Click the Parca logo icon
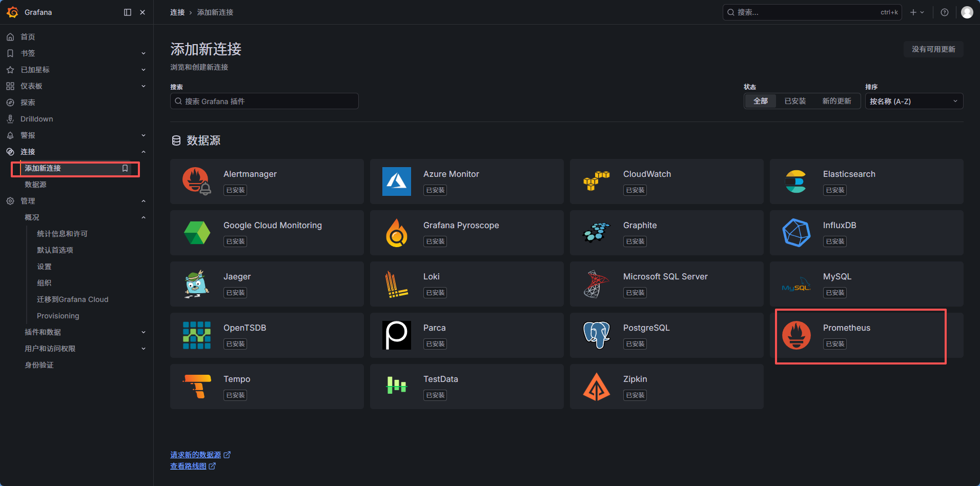The image size is (980, 486). pos(397,335)
